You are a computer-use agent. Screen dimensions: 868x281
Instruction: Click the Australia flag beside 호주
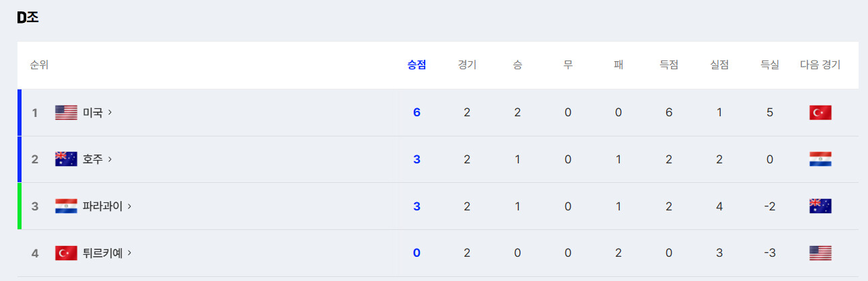point(66,159)
